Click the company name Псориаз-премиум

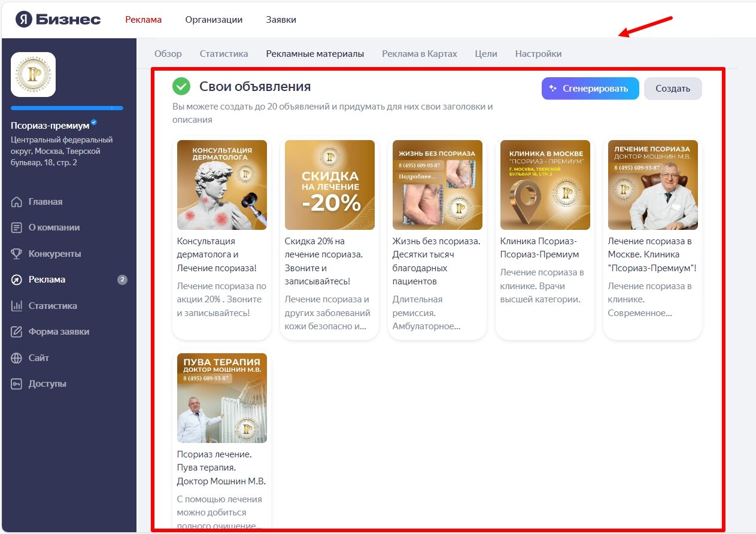[x=50, y=126]
